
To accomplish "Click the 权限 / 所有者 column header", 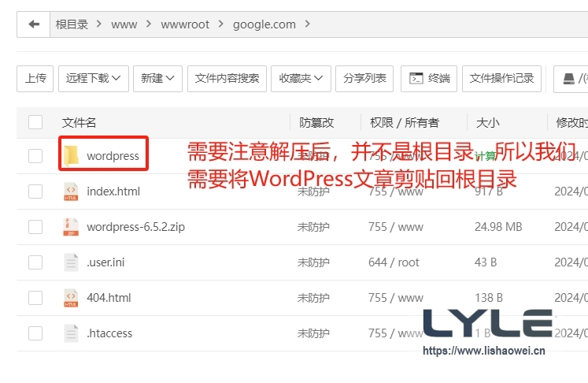I will click(x=405, y=122).
